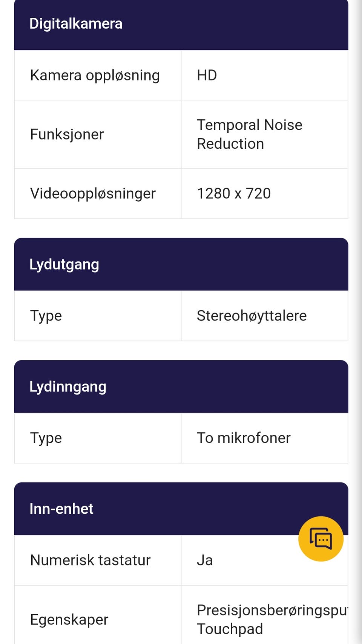The image size is (362, 644).
Task: Toggle the Lydinngang section header
Action: (181, 387)
